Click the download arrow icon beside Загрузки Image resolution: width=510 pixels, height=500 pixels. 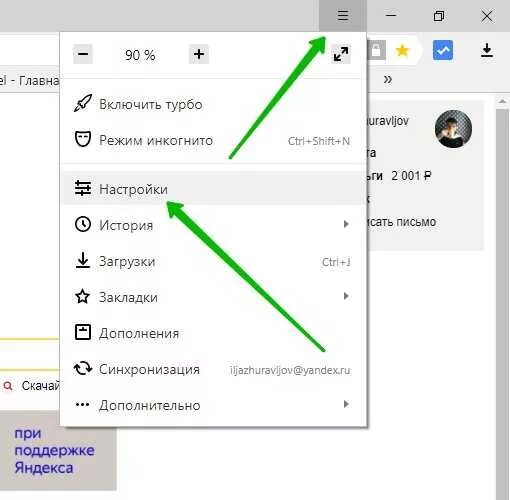pos(82,260)
